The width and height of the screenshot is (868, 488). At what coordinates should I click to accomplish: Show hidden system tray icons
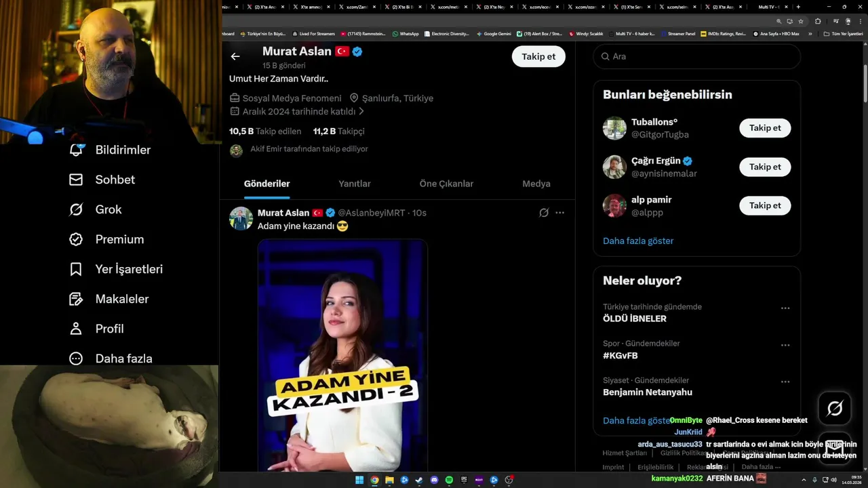point(804,480)
